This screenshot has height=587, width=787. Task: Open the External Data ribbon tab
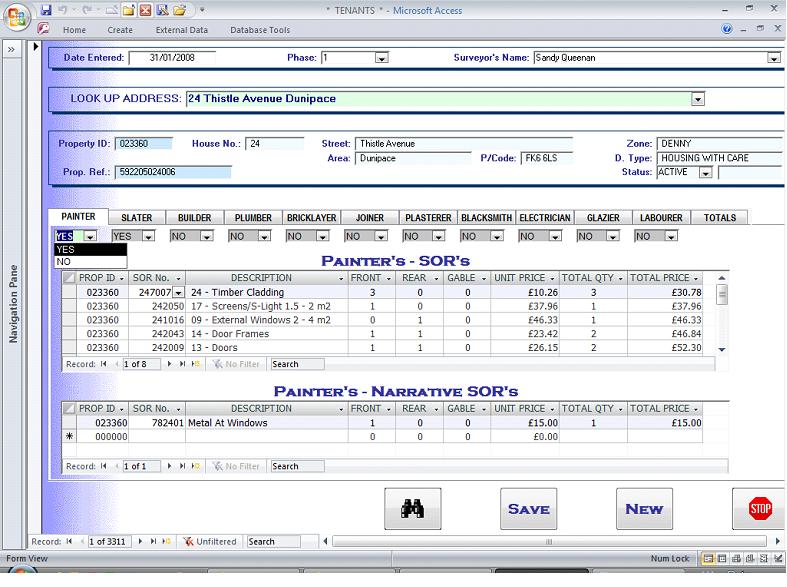coord(181,30)
